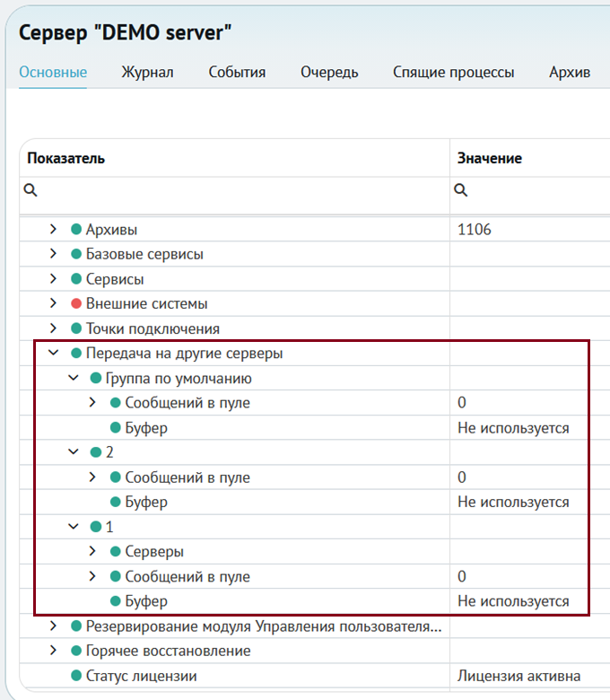Viewport: 610px width, 700px height.
Task: Select the Точки подключения row
Action: tap(235, 328)
